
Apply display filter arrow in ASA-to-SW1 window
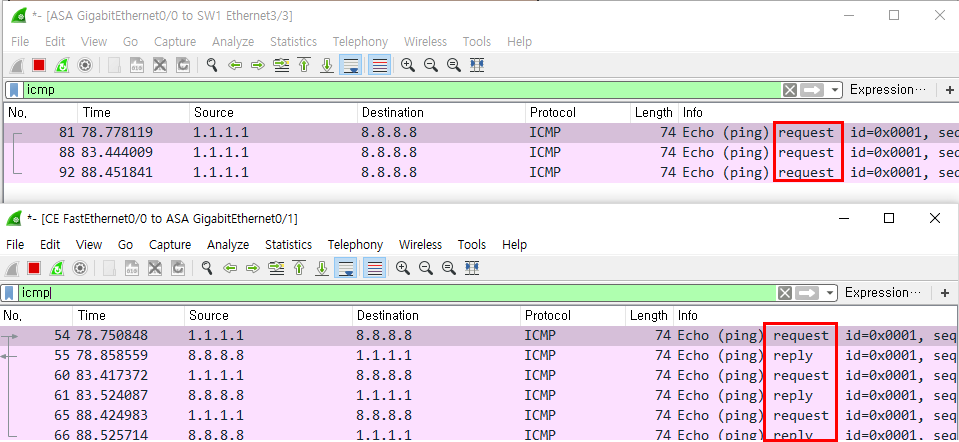tap(812, 90)
